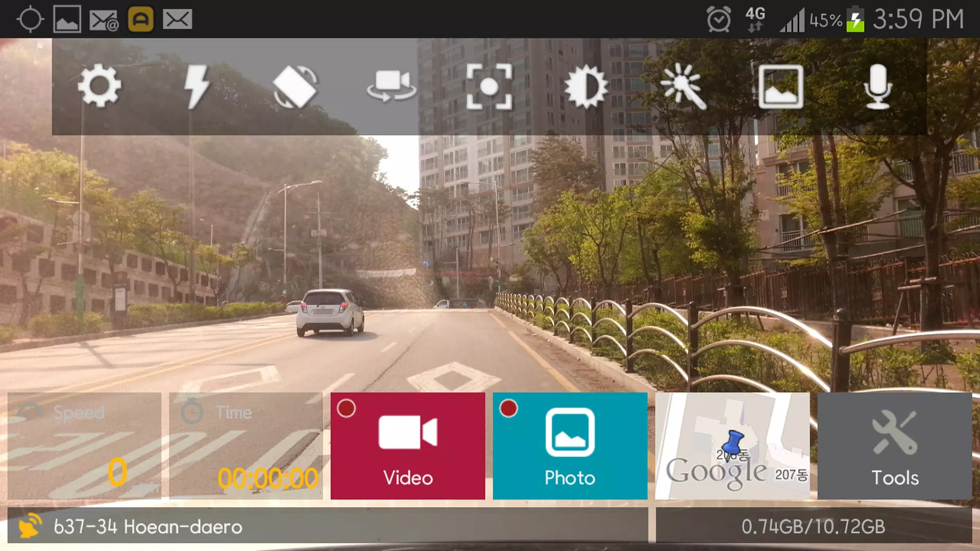The image size is (980, 551).
Task: Tap the Speed widget showing 0
Action: [x=84, y=446]
